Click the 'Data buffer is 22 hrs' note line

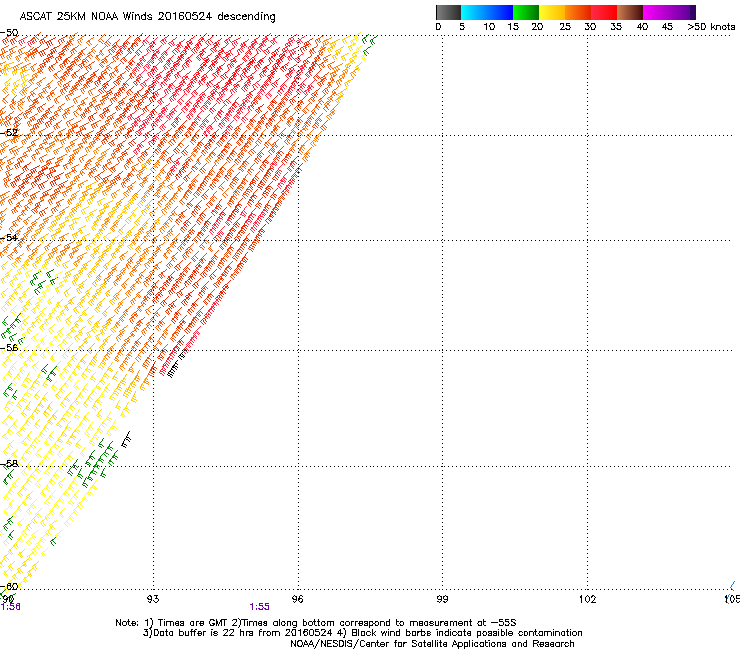362,633
